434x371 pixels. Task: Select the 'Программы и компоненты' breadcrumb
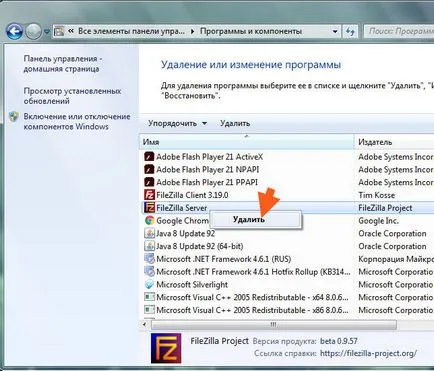[251, 31]
